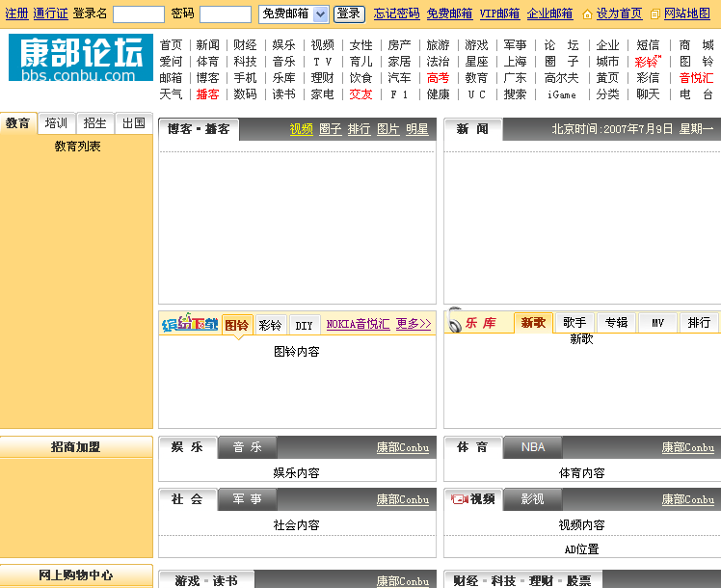This screenshot has width=721, height=588.
Task: Select the 娱乐 section tab
Action: (187, 447)
